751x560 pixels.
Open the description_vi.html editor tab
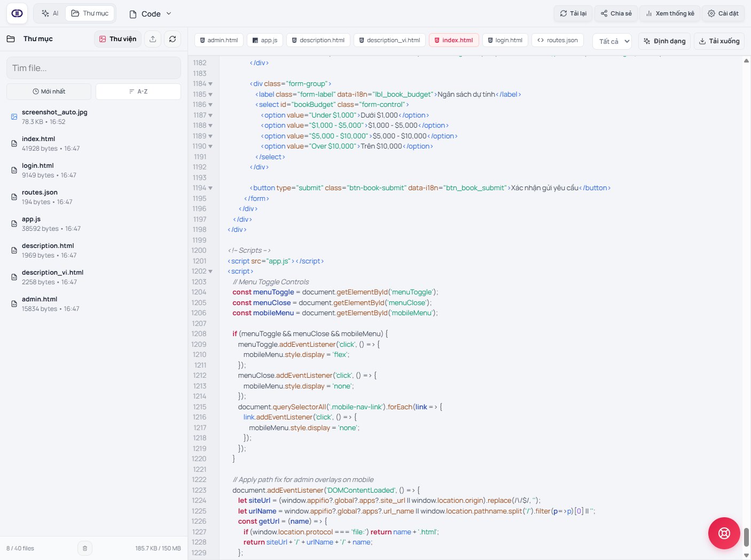pyautogui.click(x=389, y=40)
